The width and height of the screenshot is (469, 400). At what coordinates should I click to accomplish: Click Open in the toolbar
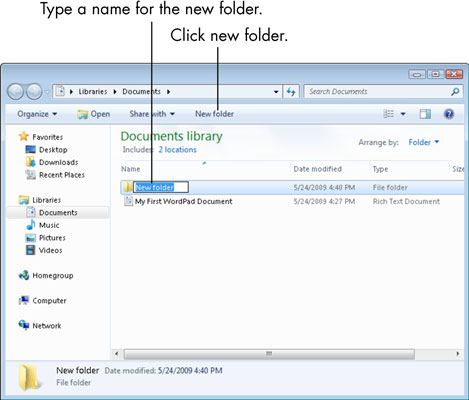(x=93, y=114)
